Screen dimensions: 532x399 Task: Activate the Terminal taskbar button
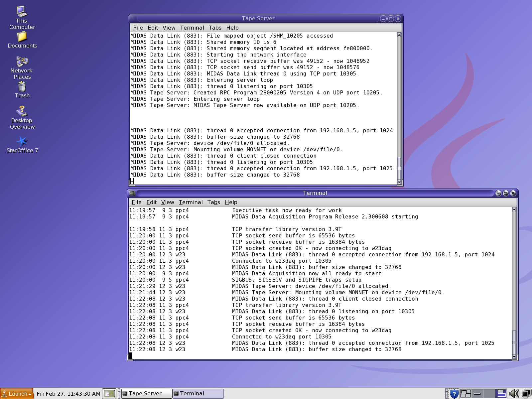[198, 394]
